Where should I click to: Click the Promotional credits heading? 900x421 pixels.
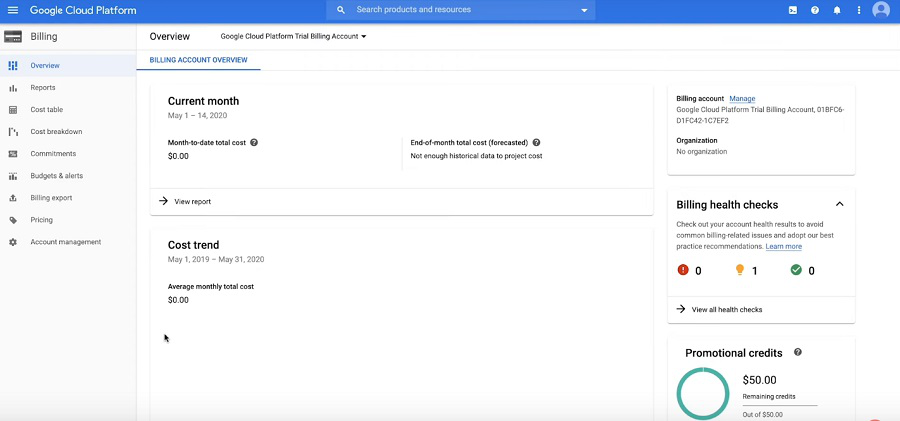tap(734, 353)
